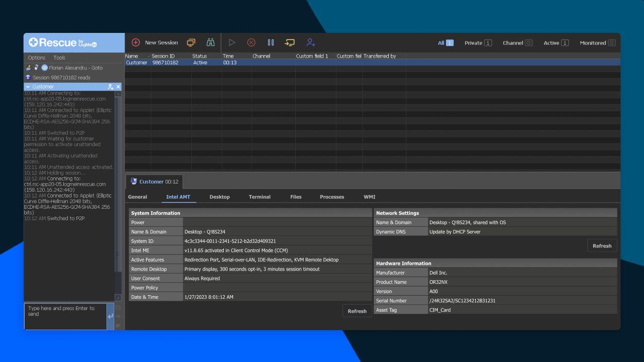Invite a technician with the person-plus toolbar icon
Image resolution: width=644 pixels, height=362 pixels.
pyautogui.click(x=310, y=42)
